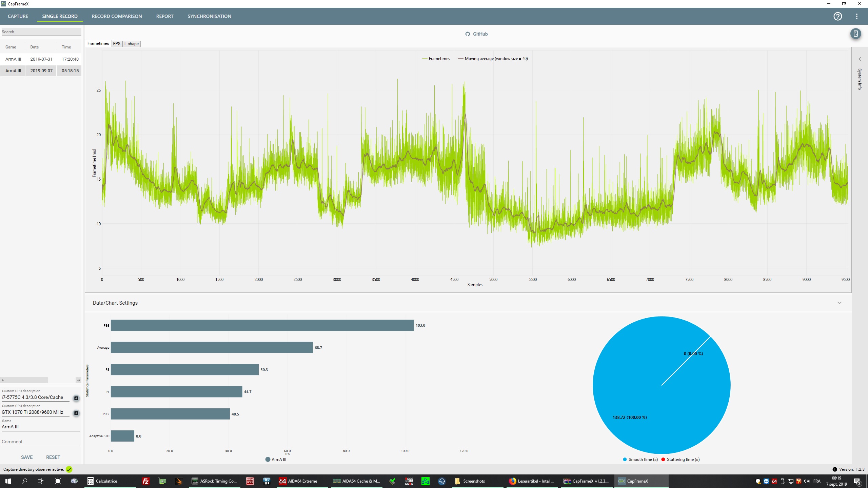The height and width of the screenshot is (488, 868).
Task: Toggle Stuttering time legend entry
Action: pos(680,460)
